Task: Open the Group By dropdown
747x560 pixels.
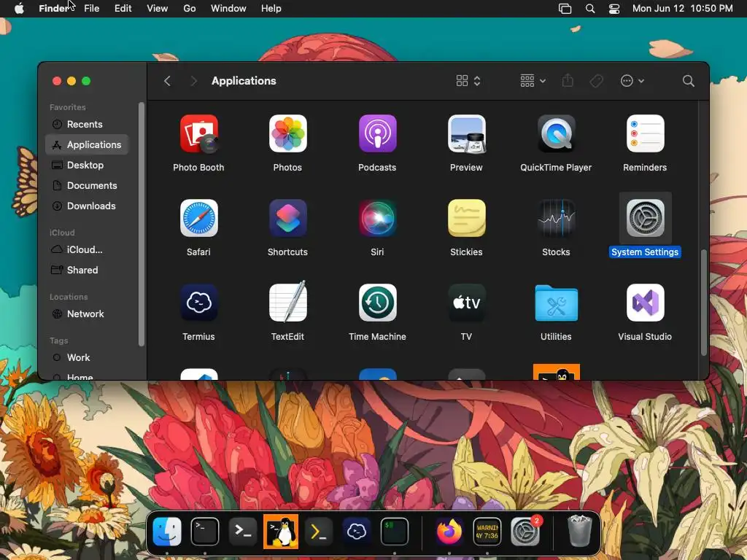Action: click(533, 81)
